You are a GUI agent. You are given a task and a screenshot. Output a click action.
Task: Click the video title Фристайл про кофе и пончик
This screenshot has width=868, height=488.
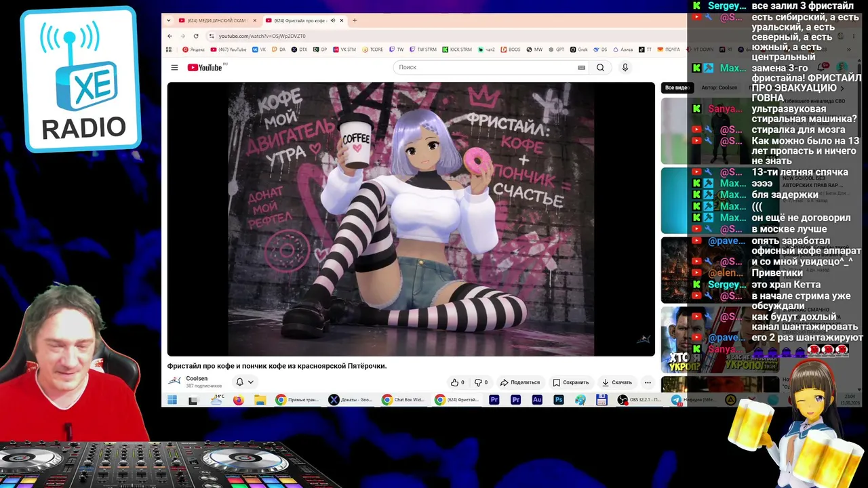(277, 366)
